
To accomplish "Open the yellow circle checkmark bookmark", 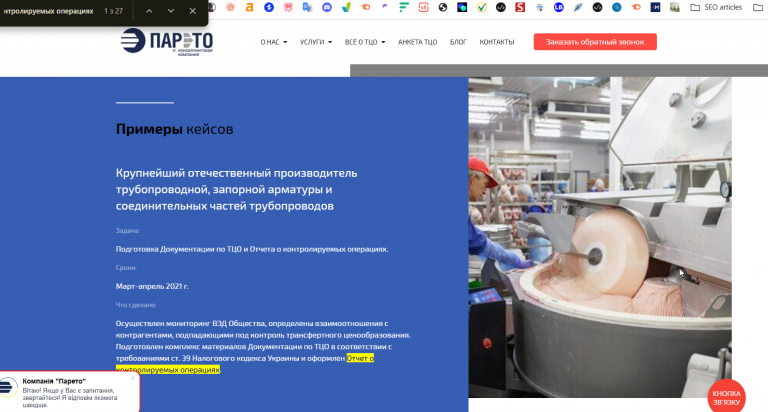I will coord(481,7).
